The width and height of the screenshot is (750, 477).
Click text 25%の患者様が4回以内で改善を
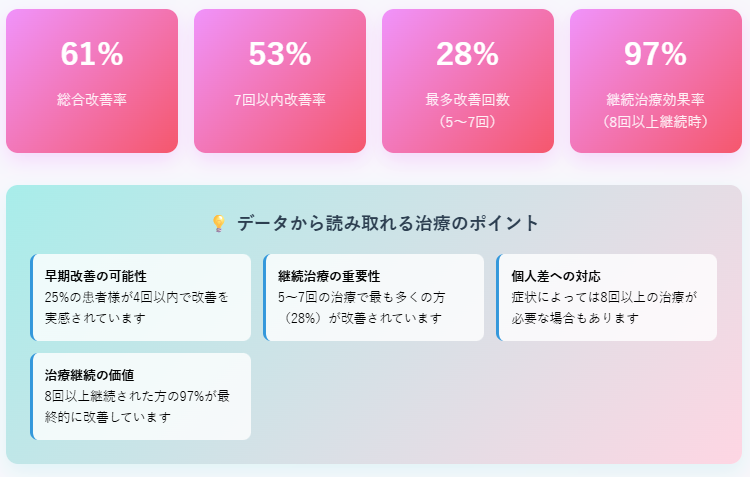[x=137, y=297]
